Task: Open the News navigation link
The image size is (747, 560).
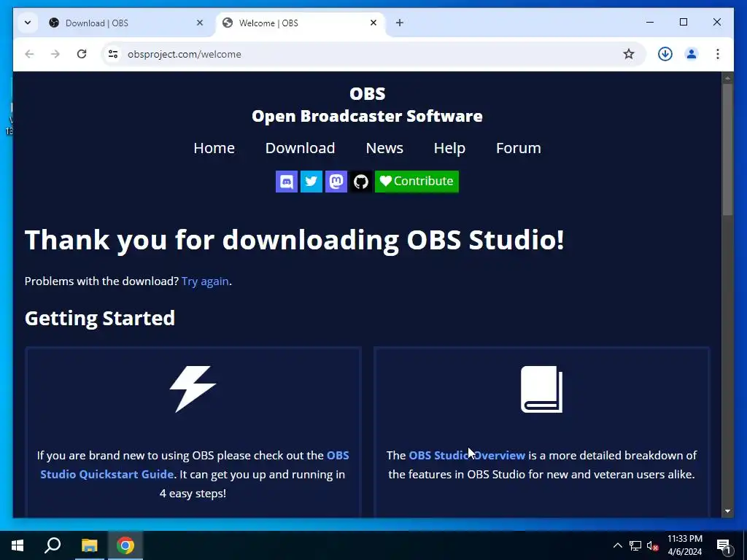Action: point(384,148)
